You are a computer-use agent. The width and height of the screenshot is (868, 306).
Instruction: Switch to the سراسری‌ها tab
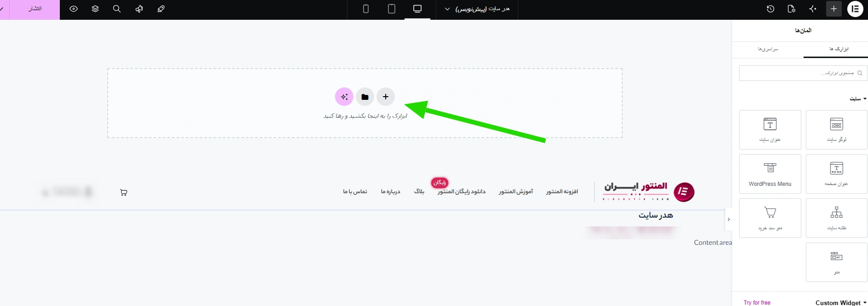(x=768, y=49)
